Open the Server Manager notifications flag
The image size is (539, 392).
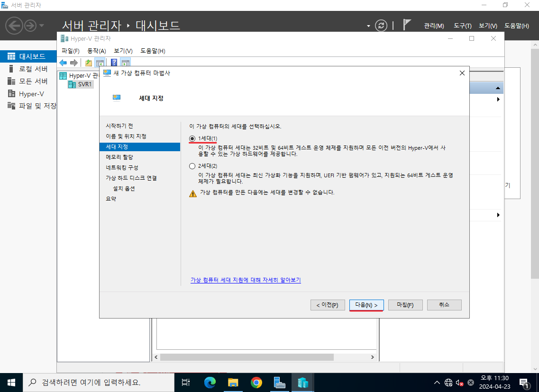pos(407,25)
